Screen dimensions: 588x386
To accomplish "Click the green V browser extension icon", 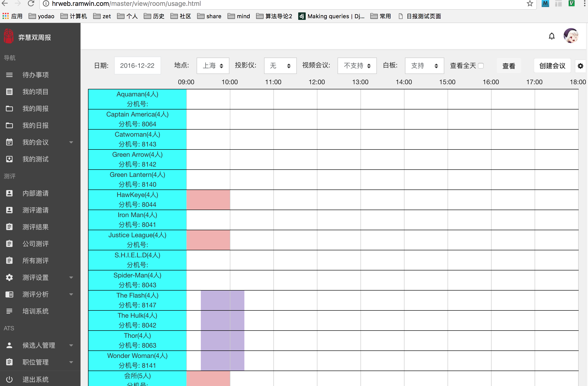I will [571, 4].
